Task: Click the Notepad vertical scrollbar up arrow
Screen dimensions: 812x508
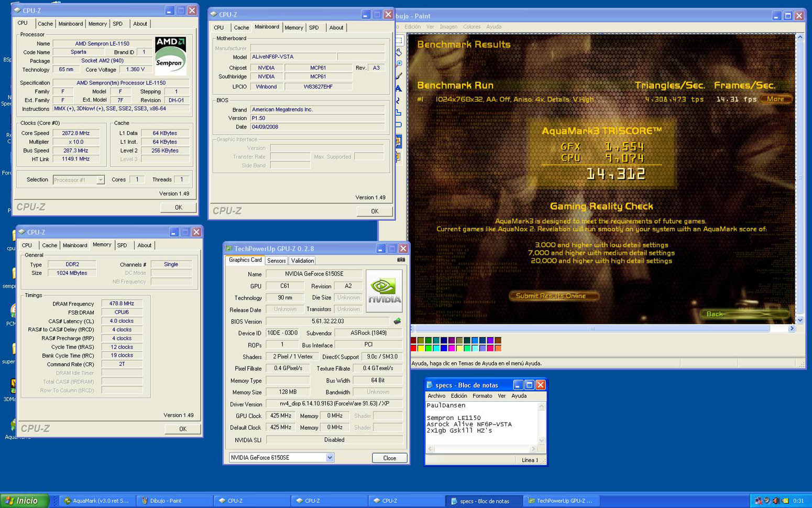Action: point(542,406)
